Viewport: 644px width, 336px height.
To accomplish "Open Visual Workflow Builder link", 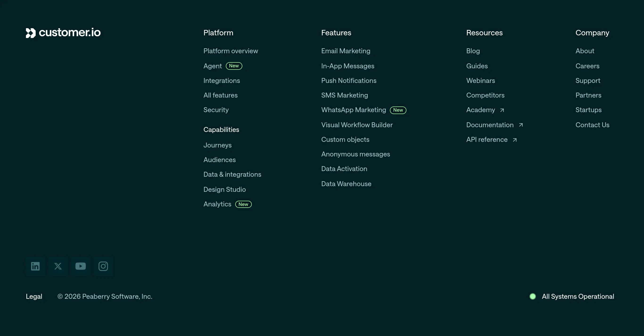I will pos(357,125).
